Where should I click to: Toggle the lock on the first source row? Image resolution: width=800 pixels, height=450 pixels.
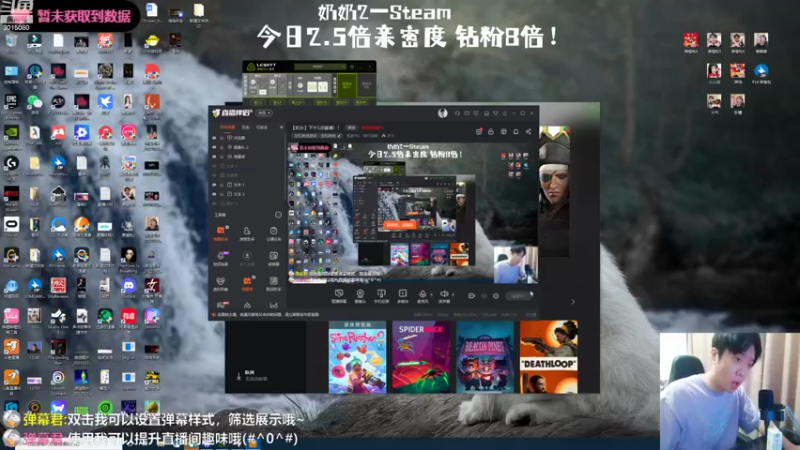click(221, 138)
